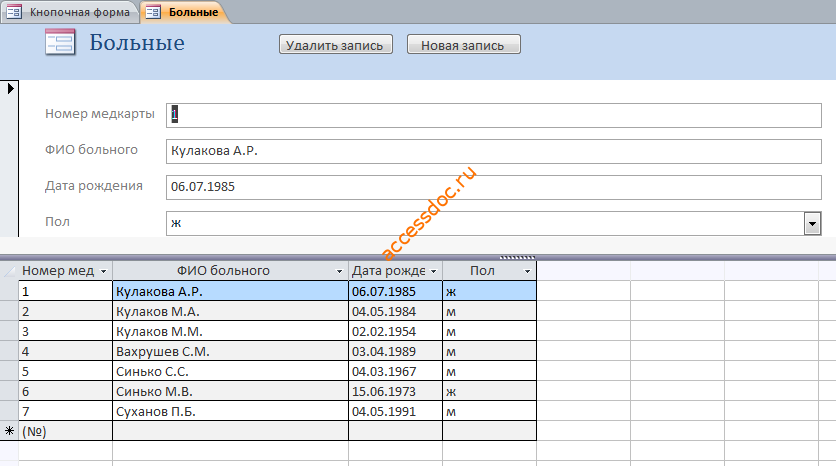Click the Удалить запись button
Image resolution: width=836 pixels, height=466 pixels.
pyautogui.click(x=335, y=45)
